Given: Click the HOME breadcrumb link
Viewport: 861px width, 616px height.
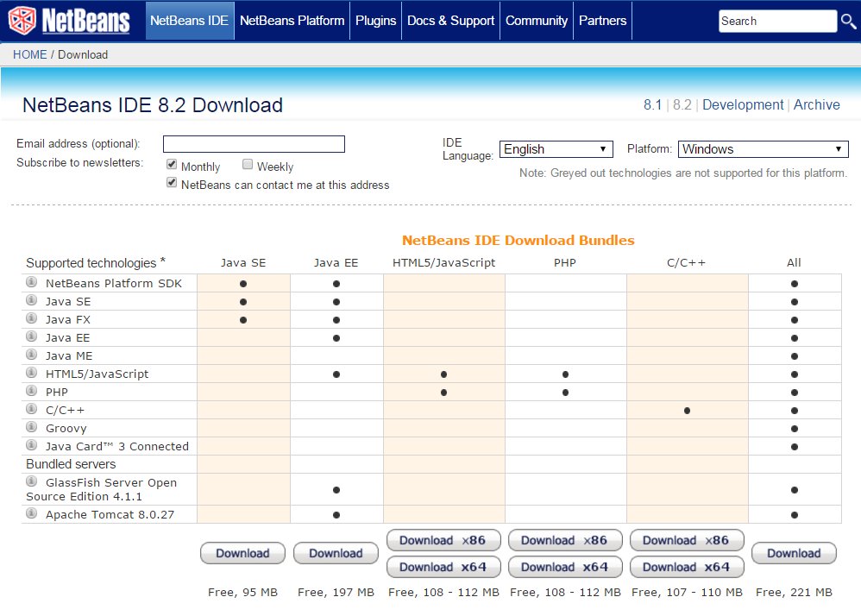Looking at the screenshot, I should point(30,54).
